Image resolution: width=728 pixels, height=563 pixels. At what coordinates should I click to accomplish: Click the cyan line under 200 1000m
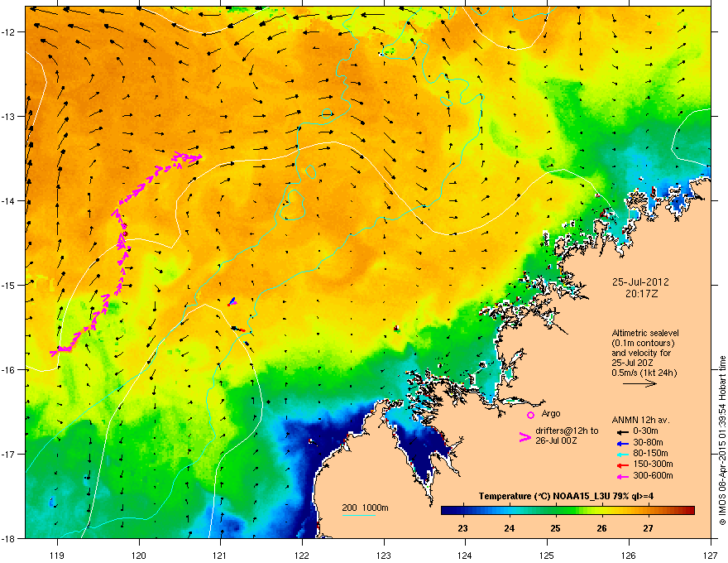(x=358, y=515)
